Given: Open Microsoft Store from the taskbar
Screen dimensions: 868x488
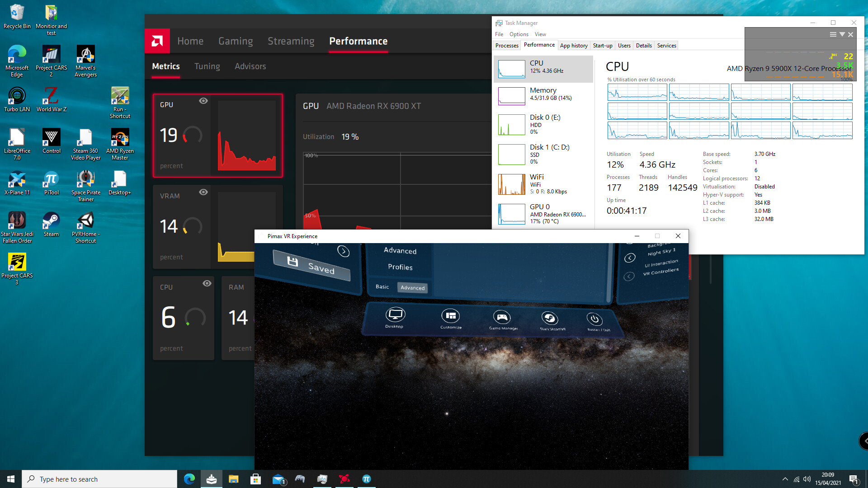Looking at the screenshot, I should (256, 479).
